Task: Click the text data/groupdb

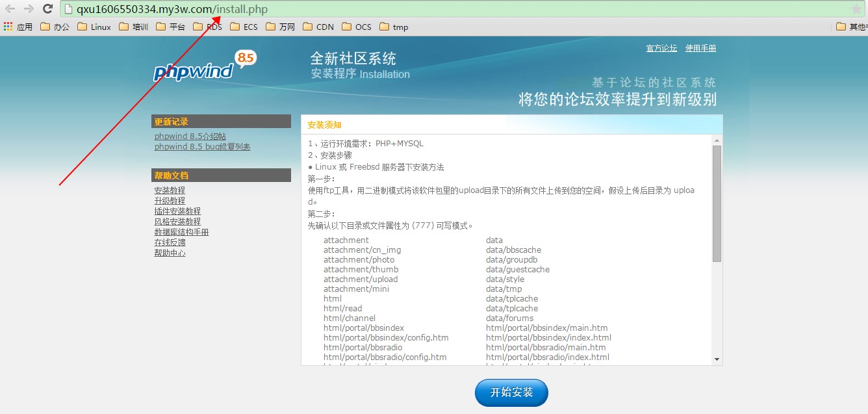Action: (511, 260)
